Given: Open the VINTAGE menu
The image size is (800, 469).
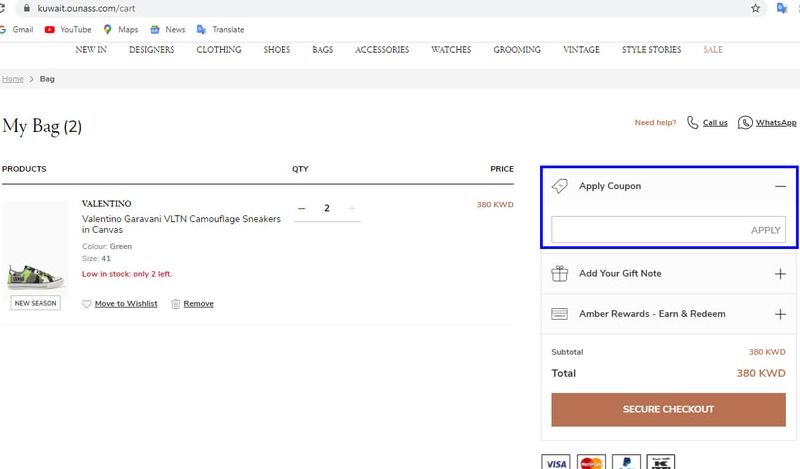Looking at the screenshot, I should [581, 50].
